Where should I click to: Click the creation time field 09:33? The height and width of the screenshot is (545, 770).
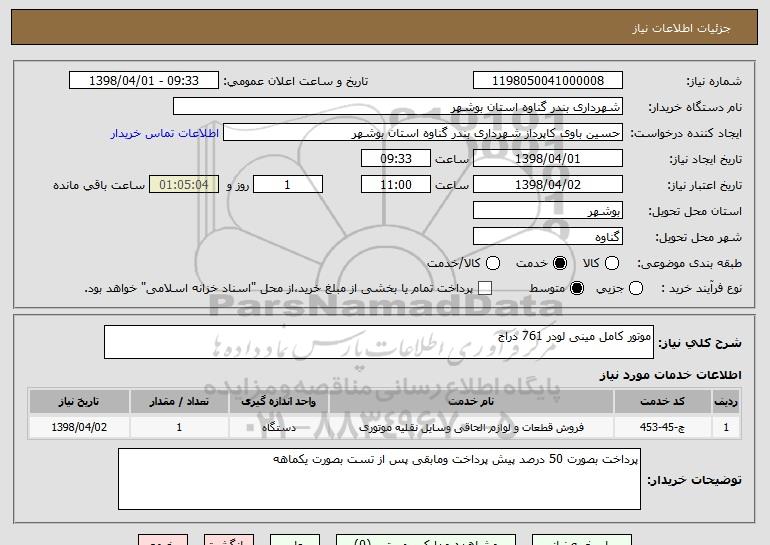396,159
